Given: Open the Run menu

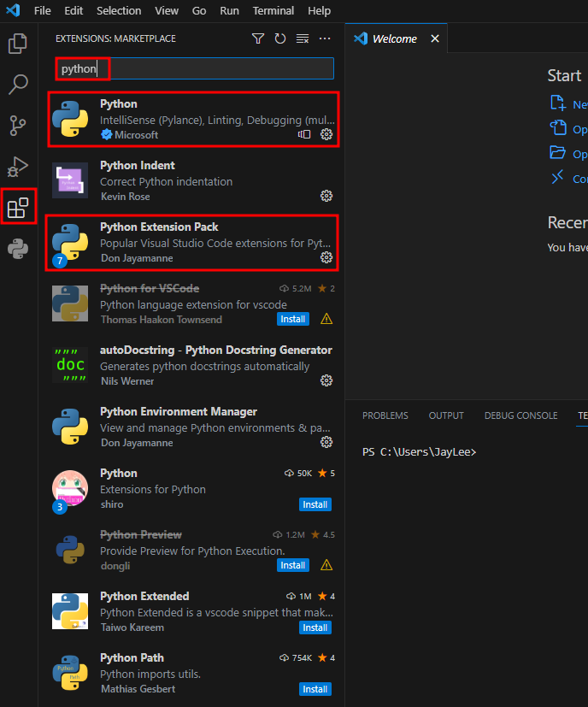Looking at the screenshot, I should pos(230,11).
